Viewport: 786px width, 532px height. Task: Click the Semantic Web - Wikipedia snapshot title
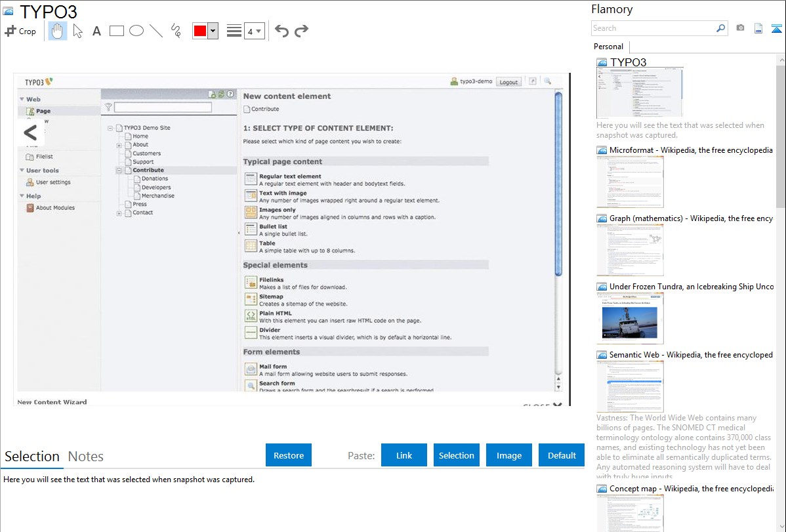pos(691,354)
